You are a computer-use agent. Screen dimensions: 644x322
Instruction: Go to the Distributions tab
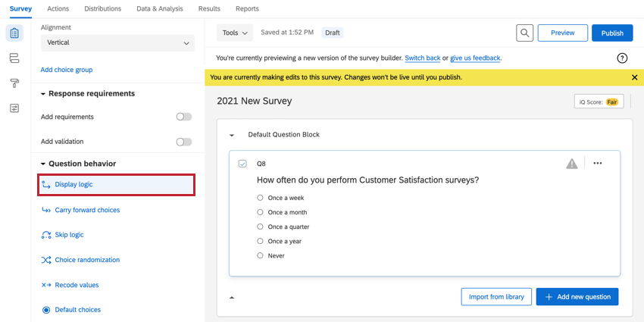click(x=102, y=9)
